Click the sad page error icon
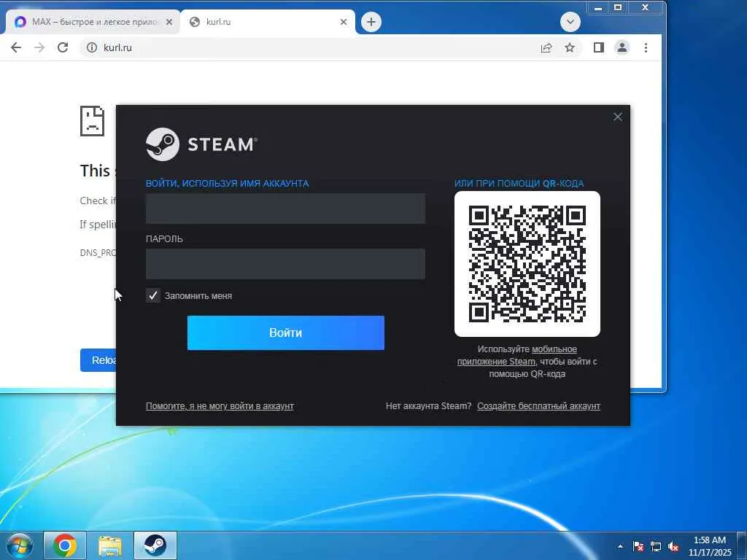The height and width of the screenshot is (560, 747). coord(92,121)
